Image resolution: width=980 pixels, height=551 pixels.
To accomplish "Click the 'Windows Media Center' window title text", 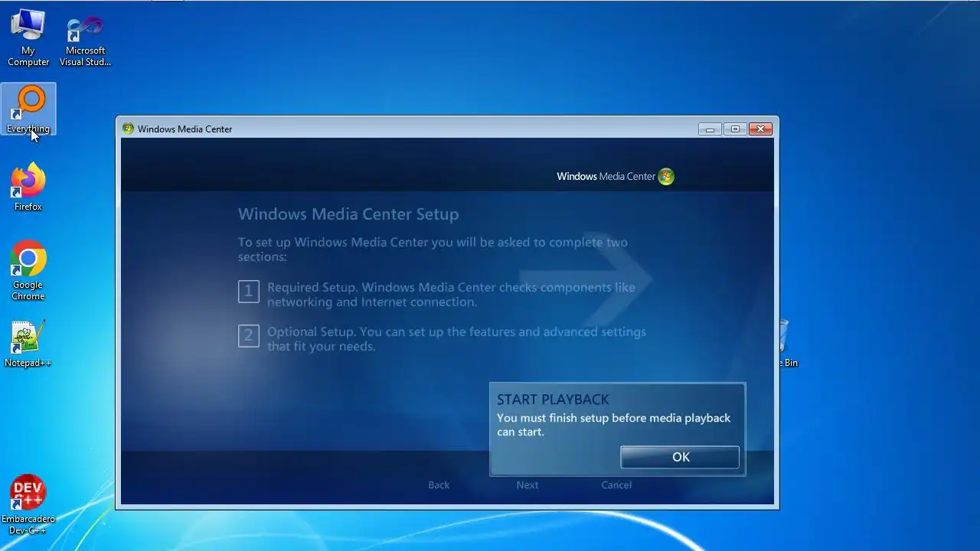I will click(x=185, y=129).
